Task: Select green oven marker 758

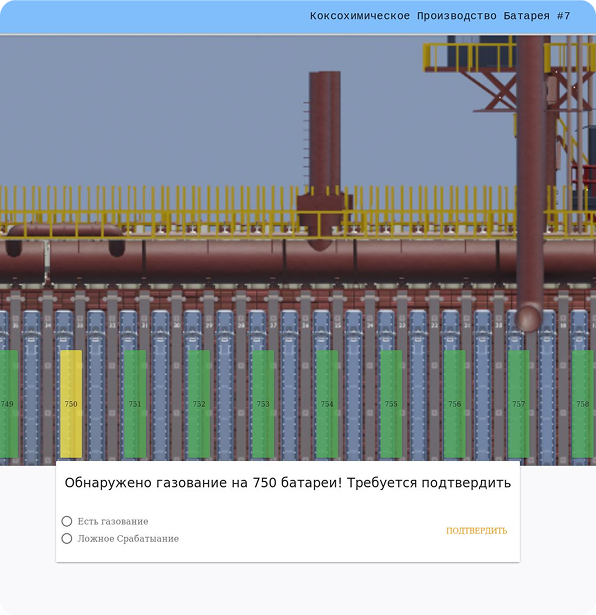Action: pyautogui.click(x=582, y=404)
